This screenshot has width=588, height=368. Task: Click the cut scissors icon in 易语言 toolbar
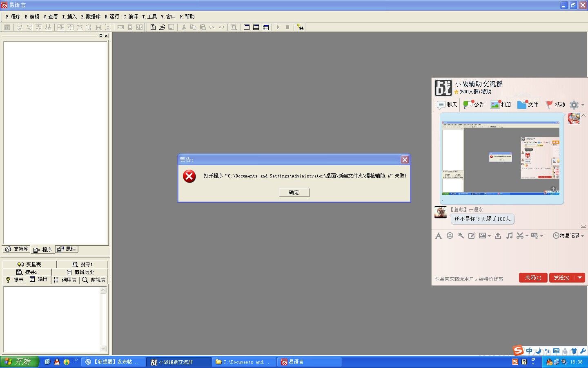coord(184,27)
